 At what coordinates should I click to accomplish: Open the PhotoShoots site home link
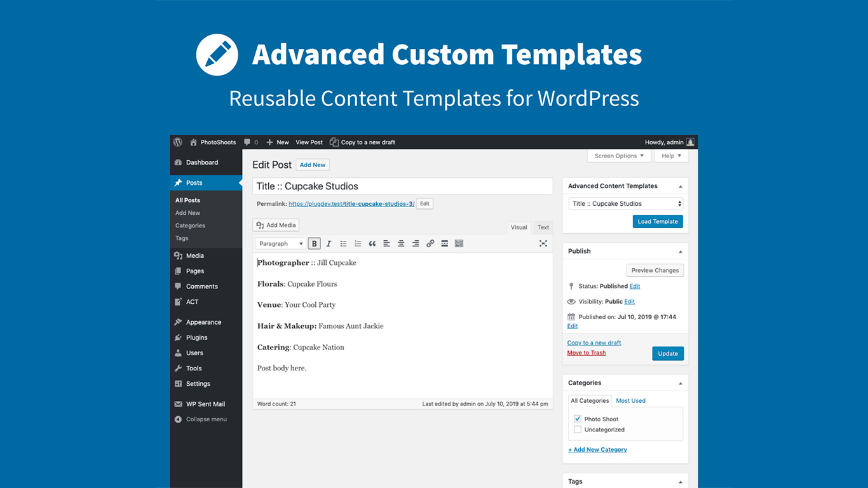tap(213, 142)
